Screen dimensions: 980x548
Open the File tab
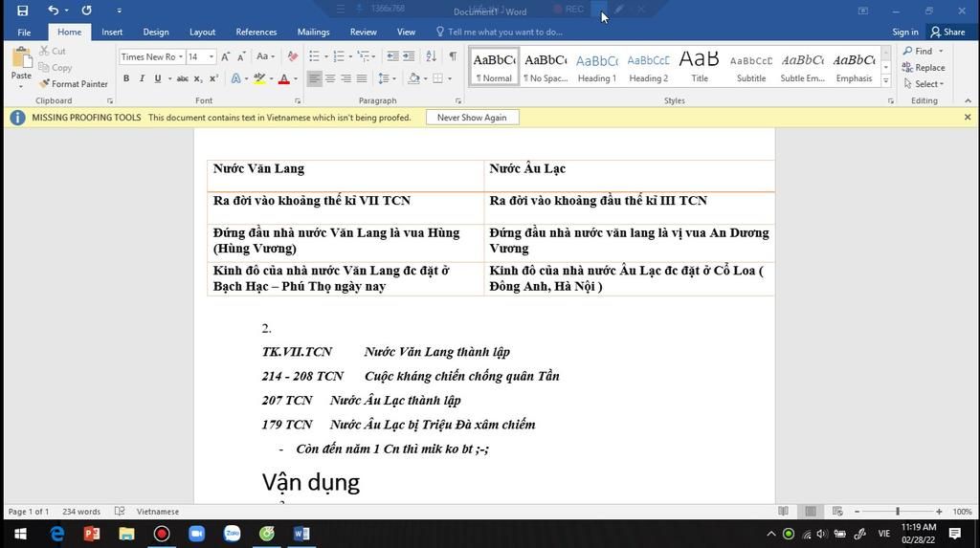[24, 32]
